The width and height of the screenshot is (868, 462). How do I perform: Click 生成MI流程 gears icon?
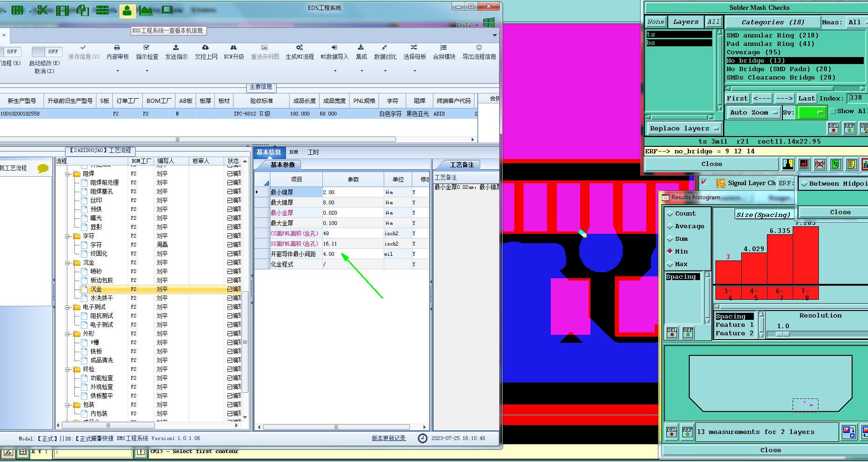point(299,48)
